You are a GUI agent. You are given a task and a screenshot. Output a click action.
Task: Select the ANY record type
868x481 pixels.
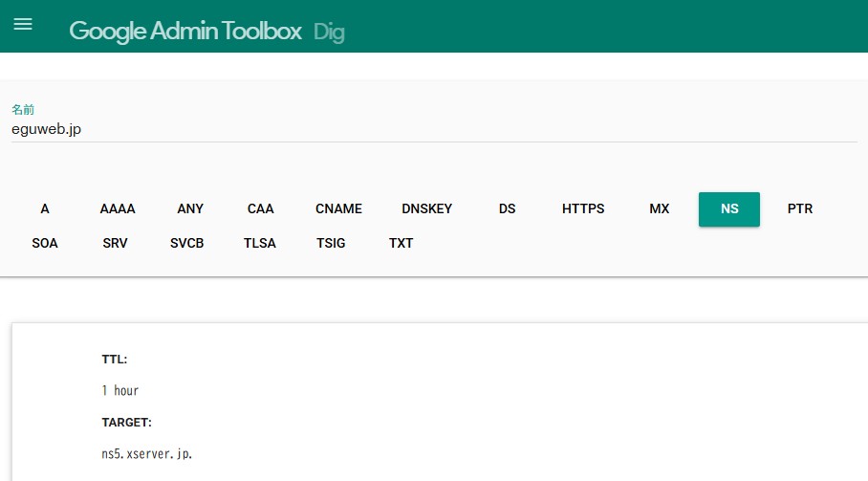coord(190,208)
